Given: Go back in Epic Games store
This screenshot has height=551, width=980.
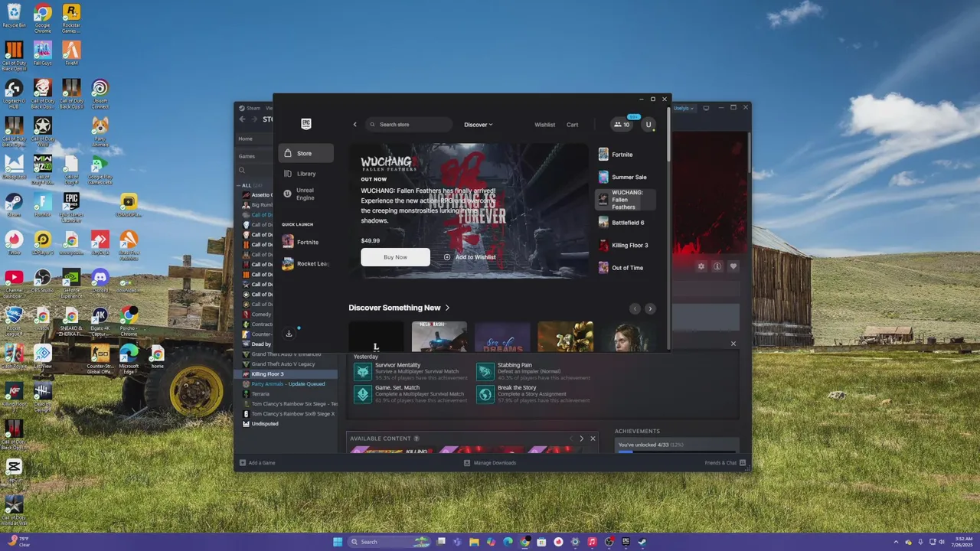Looking at the screenshot, I should [354, 125].
